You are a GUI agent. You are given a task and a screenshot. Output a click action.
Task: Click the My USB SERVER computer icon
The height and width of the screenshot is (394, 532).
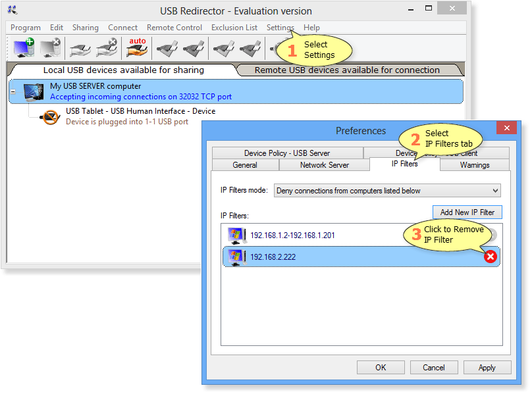pos(34,91)
